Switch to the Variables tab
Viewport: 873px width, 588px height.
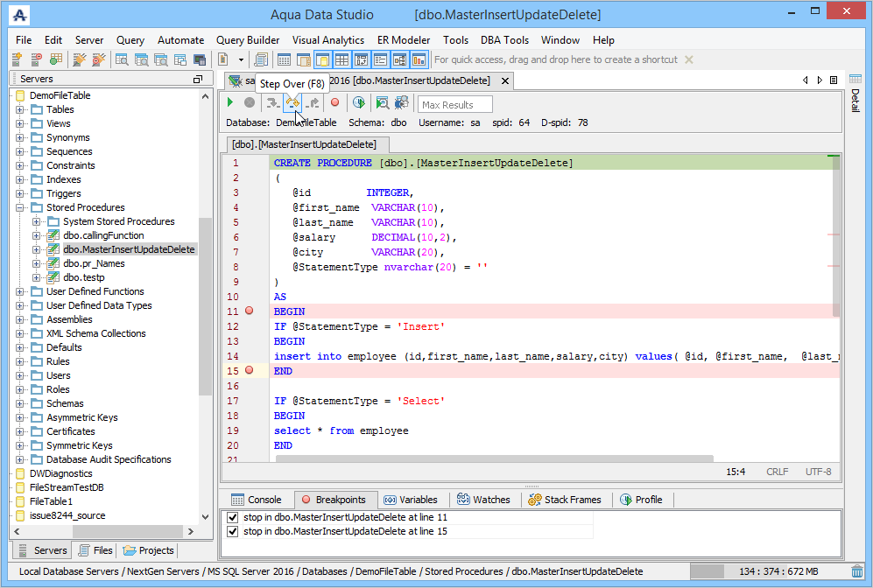click(410, 500)
